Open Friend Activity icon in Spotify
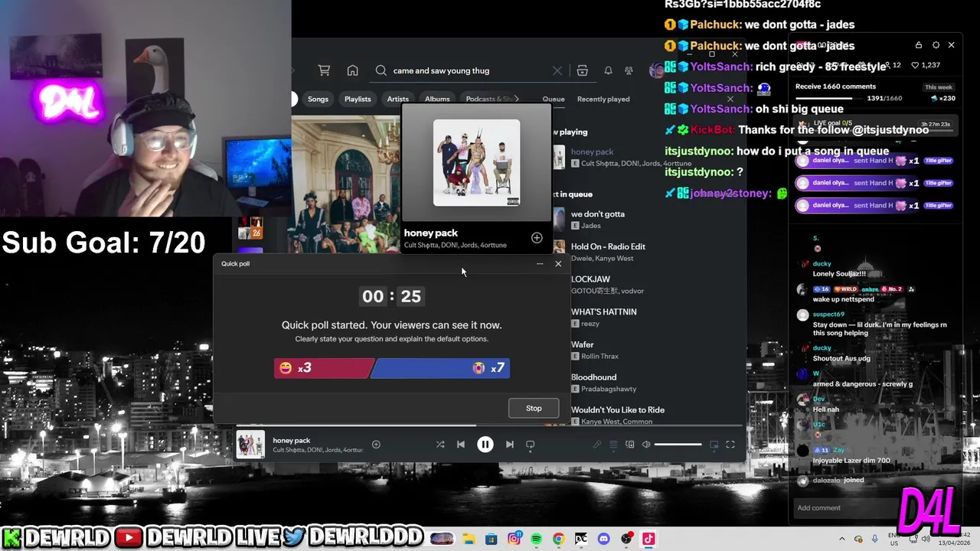The image size is (980, 551). click(x=629, y=70)
